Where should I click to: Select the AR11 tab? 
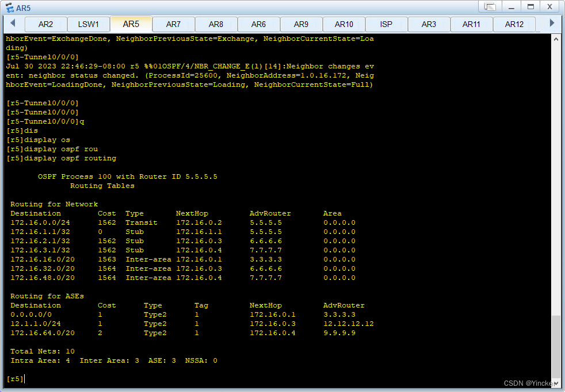pos(471,24)
